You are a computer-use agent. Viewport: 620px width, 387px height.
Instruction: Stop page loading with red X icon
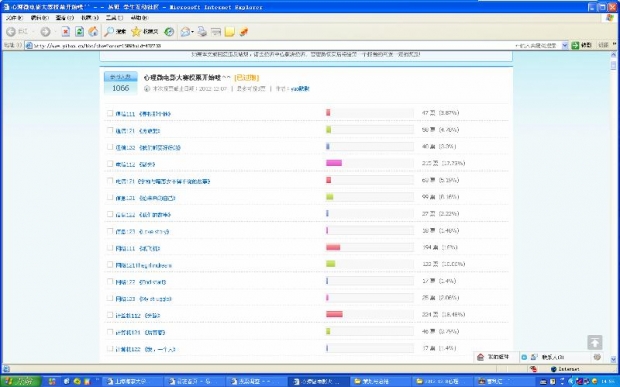pyautogui.click(x=66, y=32)
